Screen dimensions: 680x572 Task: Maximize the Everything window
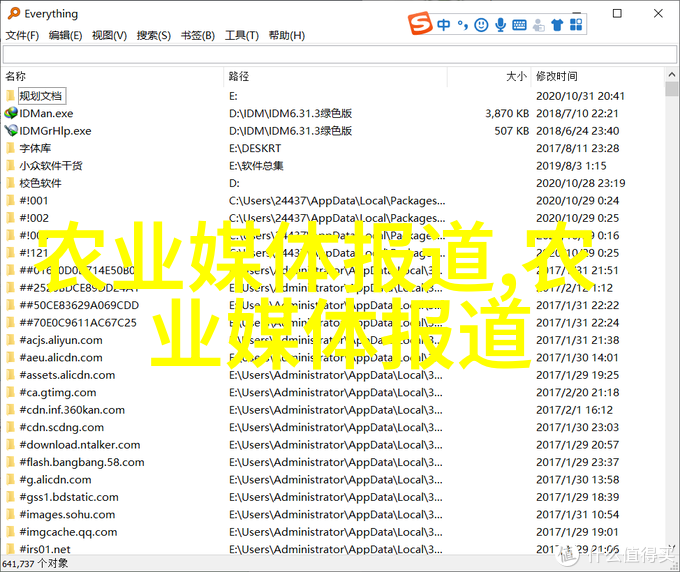617,14
